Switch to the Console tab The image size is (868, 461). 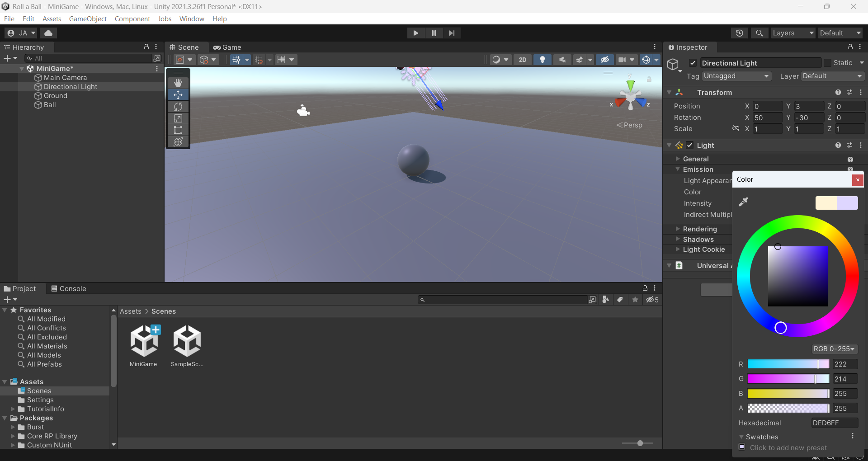69,289
